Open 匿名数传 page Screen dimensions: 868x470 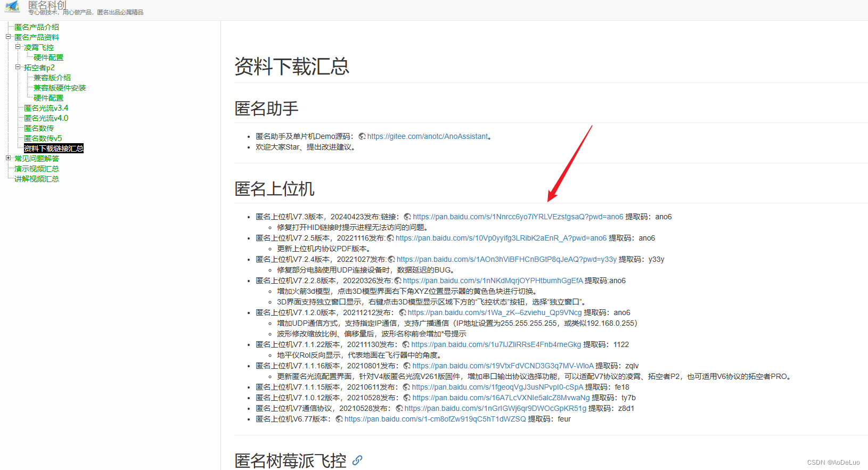pyautogui.click(x=39, y=128)
